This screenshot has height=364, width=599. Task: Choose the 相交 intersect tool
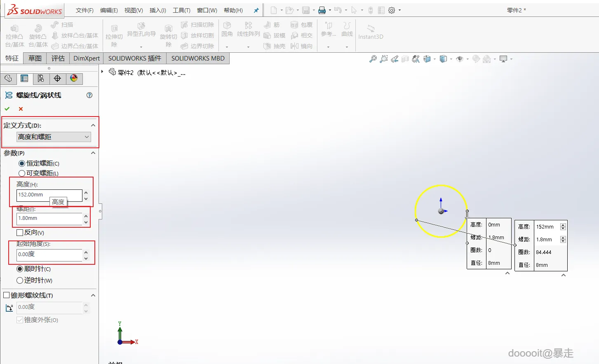302,35
